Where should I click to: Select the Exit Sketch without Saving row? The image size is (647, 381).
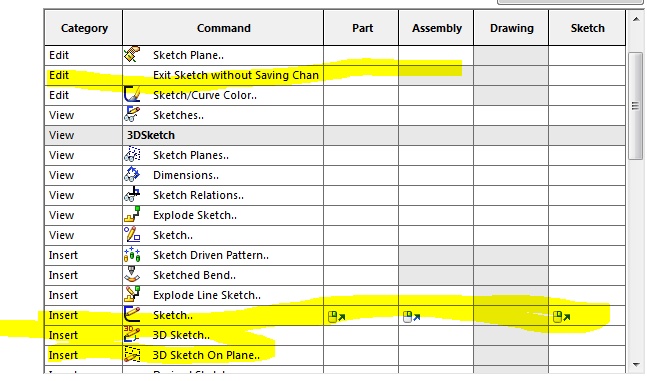pyautogui.click(x=335, y=75)
